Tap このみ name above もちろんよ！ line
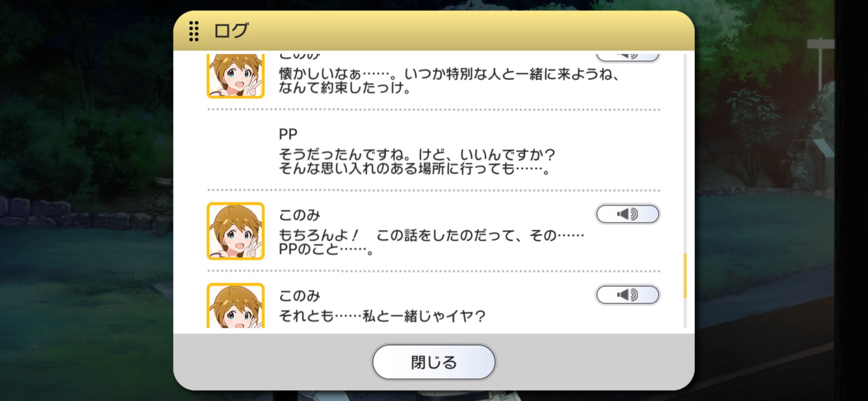The width and height of the screenshot is (868, 401). [x=299, y=215]
